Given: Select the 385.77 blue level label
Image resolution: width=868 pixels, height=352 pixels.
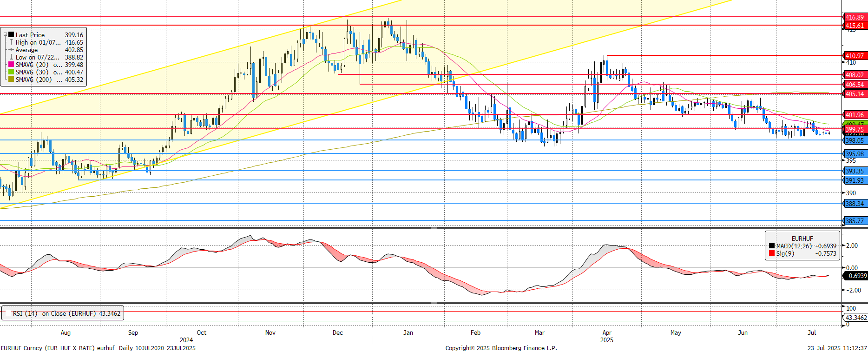Looking at the screenshot, I should point(855,221).
